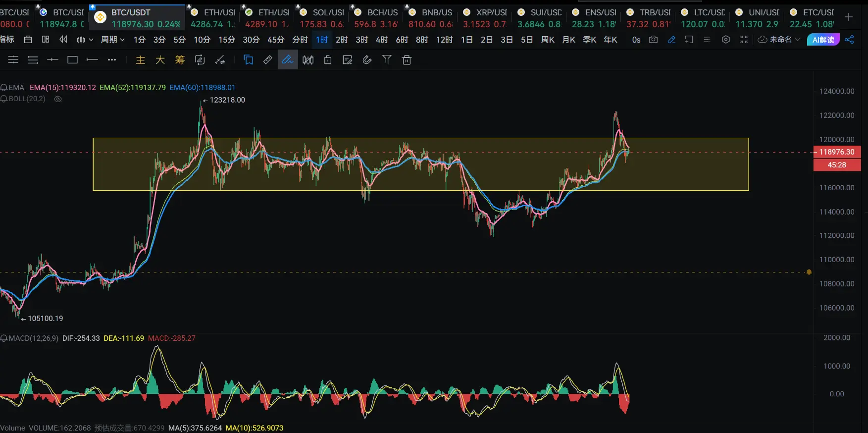Open the note edit icon
This screenshot has width=868, height=433.
[x=348, y=60]
